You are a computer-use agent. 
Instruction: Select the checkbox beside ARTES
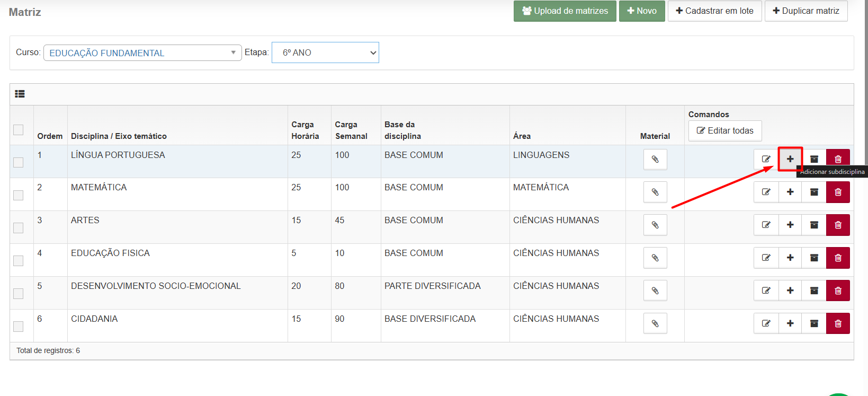[19, 228]
